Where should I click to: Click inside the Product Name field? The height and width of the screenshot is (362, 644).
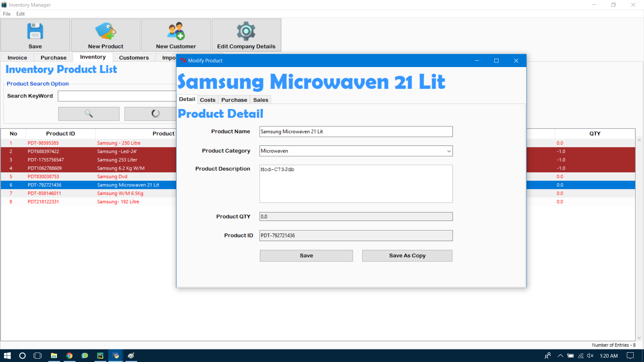point(356,132)
